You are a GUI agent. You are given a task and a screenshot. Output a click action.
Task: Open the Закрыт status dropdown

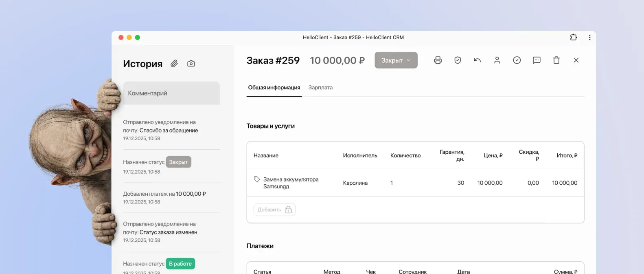(x=396, y=60)
